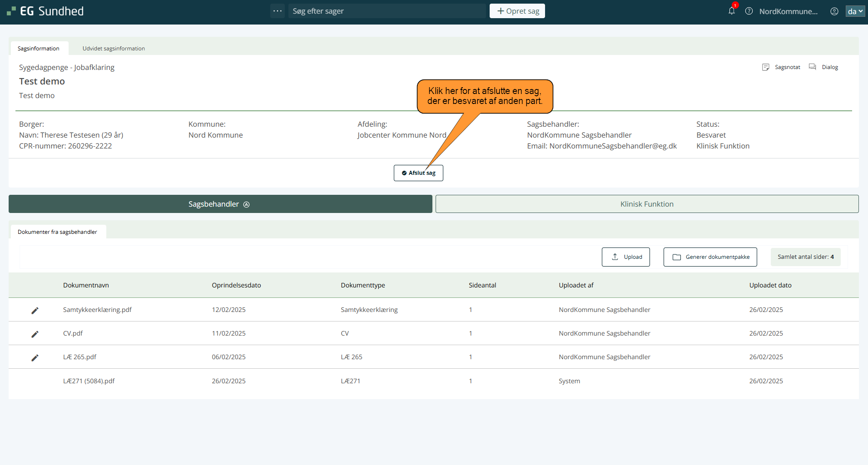Expand the da language dropdown
Viewport: 868px width, 465px height.
(x=855, y=11)
